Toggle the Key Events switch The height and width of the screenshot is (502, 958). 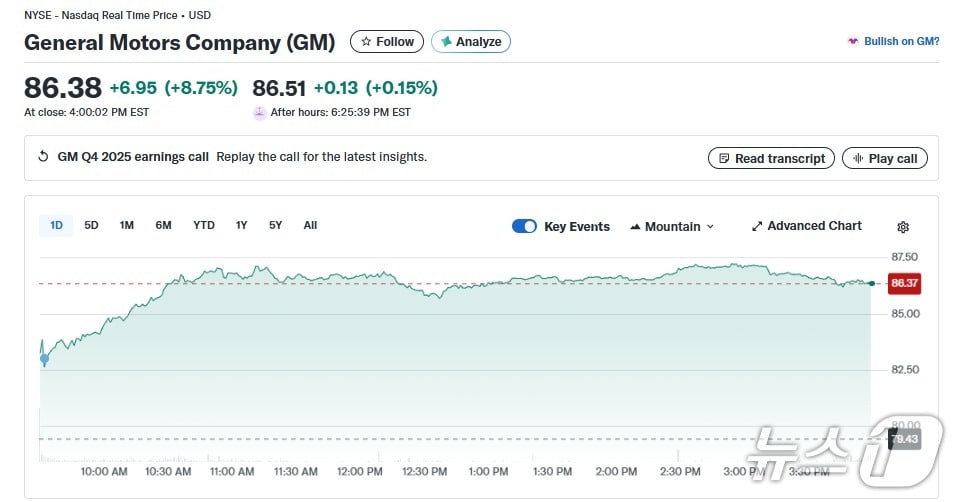(524, 226)
